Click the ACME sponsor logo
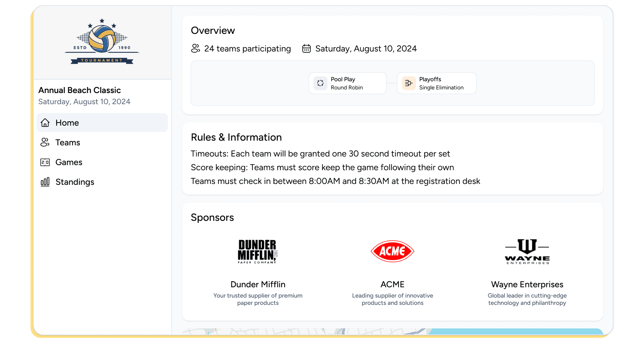This screenshot has height=343, width=644. pos(392,251)
